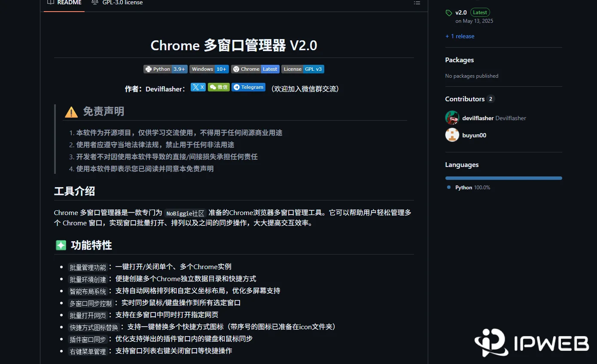
Task: Open the README outline menu
Action: [x=417, y=3]
